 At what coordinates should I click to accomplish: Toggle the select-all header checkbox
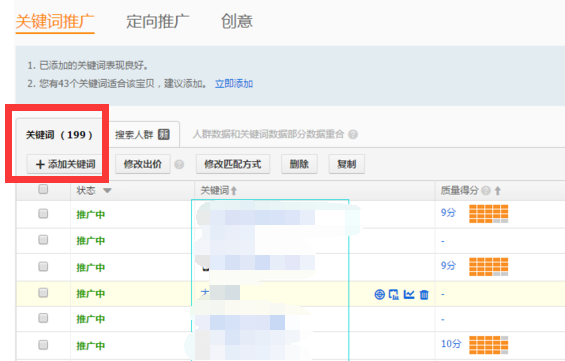pos(43,189)
